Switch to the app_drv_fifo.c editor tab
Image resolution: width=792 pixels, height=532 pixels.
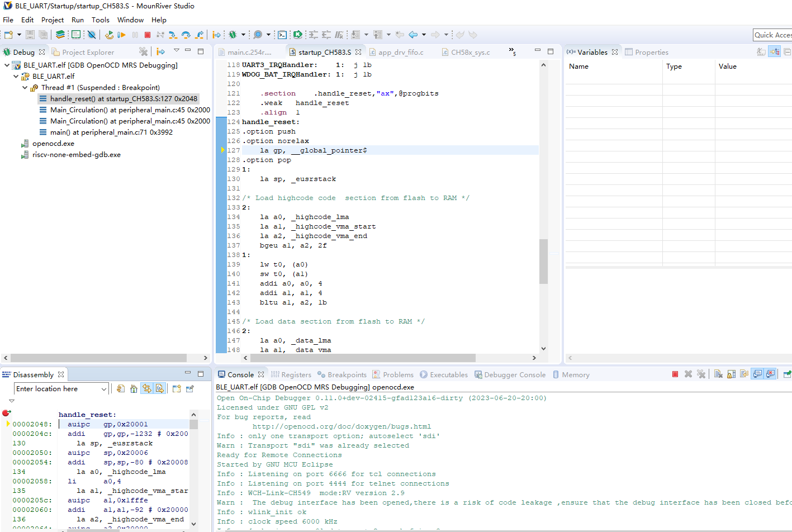click(396, 52)
